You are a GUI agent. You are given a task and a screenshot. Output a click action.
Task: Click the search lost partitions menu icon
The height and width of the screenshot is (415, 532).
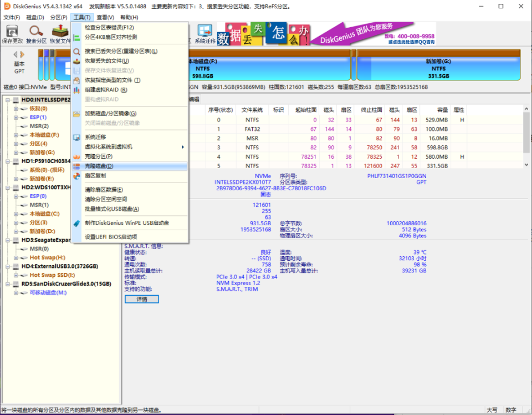(77, 51)
